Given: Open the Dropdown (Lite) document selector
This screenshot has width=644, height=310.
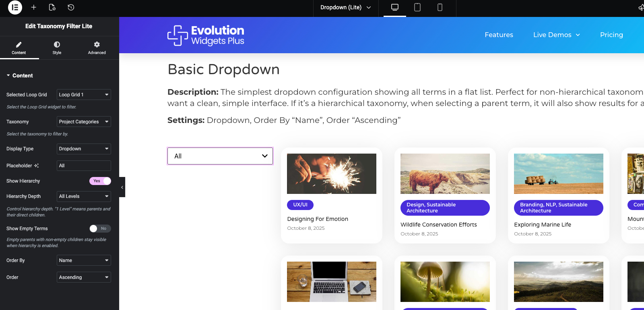Looking at the screenshot, I should click(x=346, y=7).
